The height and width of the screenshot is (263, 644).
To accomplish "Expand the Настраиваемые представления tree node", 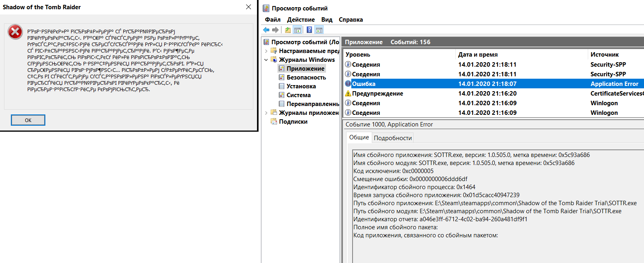I will (266, 51).
